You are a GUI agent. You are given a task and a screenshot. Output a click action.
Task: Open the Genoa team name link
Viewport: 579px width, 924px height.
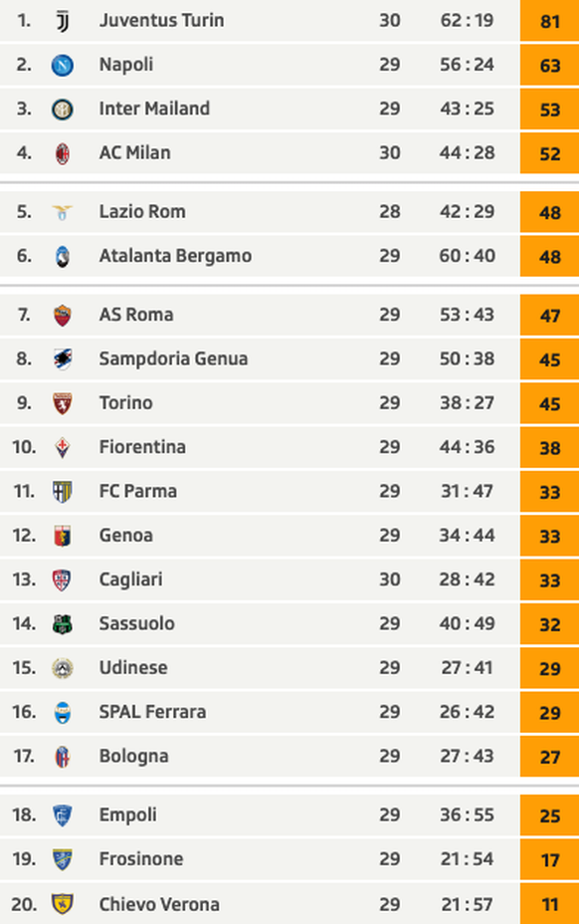click(x=126, y=536)
